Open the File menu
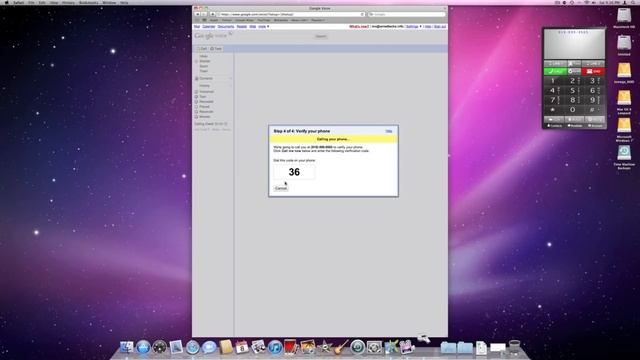 coord(31,2)
